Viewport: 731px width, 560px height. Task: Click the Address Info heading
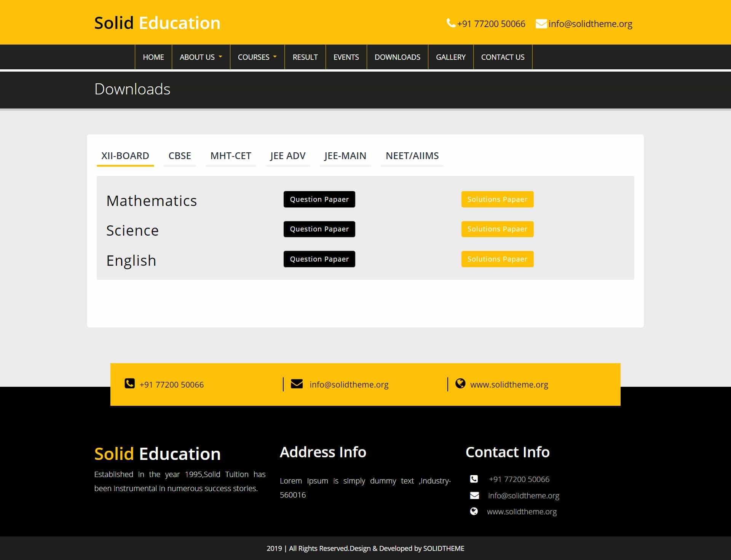[x=323, y=452]
